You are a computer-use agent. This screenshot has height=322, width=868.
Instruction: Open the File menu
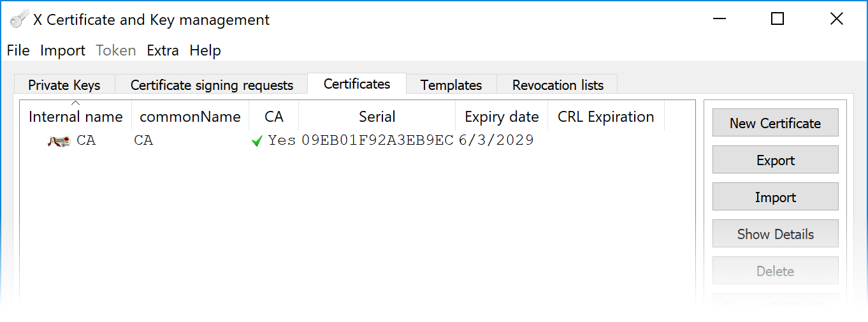pos(18,50)
